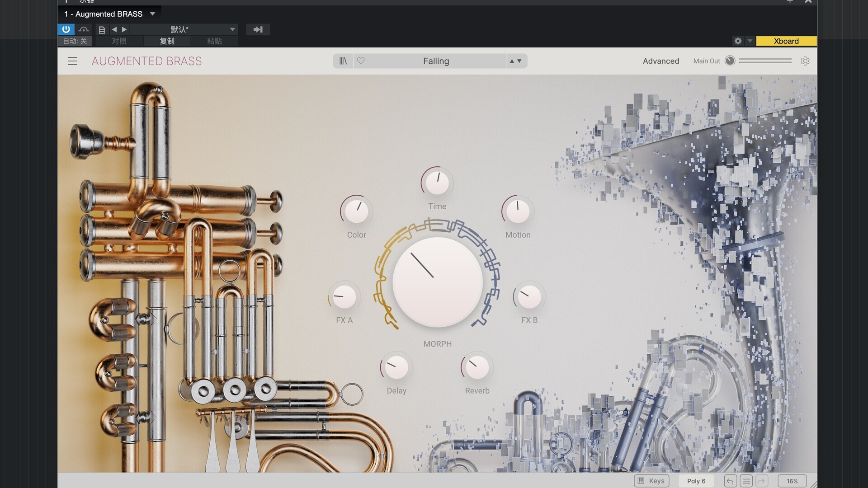Click the Delay knob
Image resolution: width=868 pixels, height=488 pixels.
pos(396,367)
